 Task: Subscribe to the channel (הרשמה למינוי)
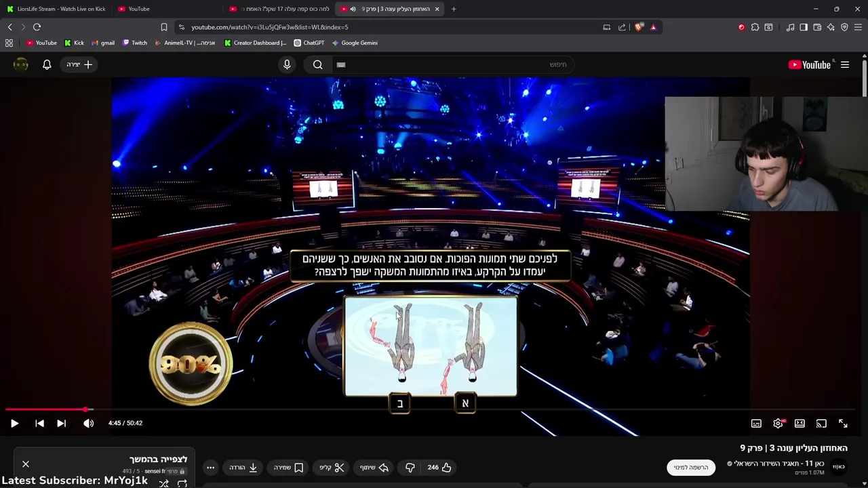point(691,467)
